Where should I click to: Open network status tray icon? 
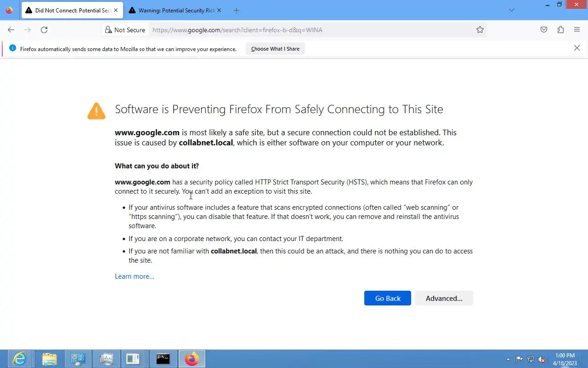[x=531, y=359]
